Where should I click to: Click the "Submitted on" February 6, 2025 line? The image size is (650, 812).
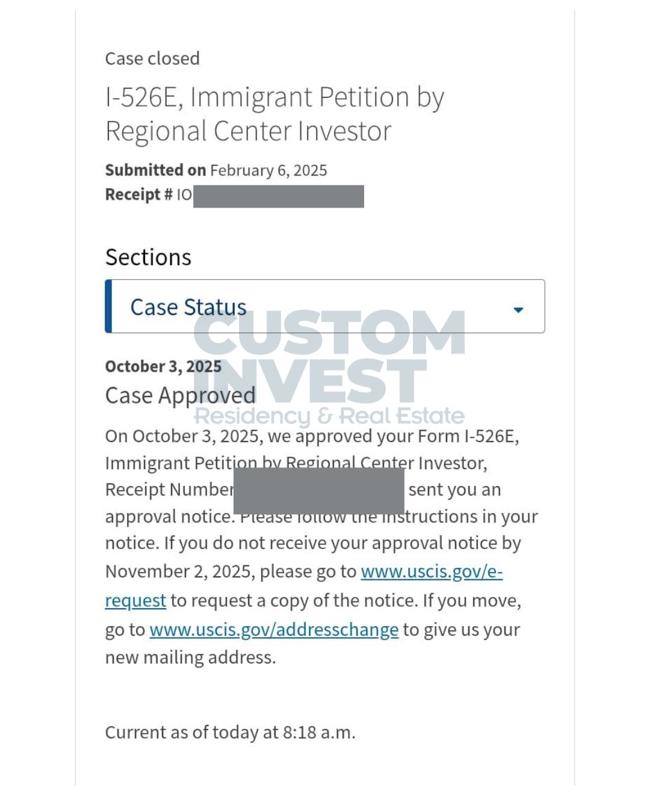click(x=216, y=170)
